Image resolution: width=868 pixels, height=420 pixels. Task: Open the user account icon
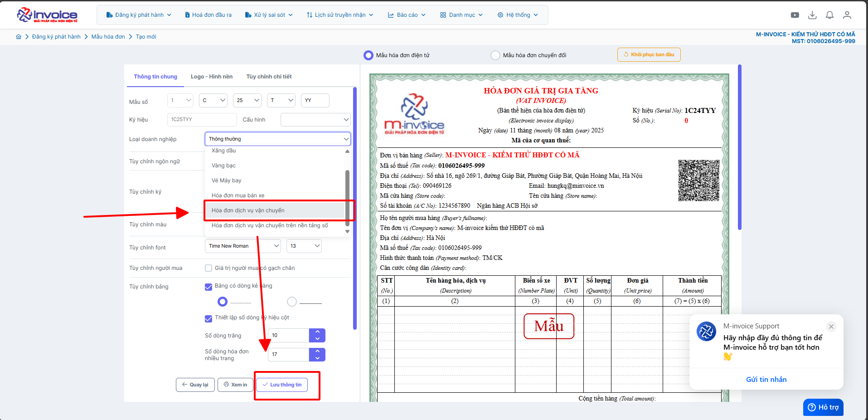(847, 15)
